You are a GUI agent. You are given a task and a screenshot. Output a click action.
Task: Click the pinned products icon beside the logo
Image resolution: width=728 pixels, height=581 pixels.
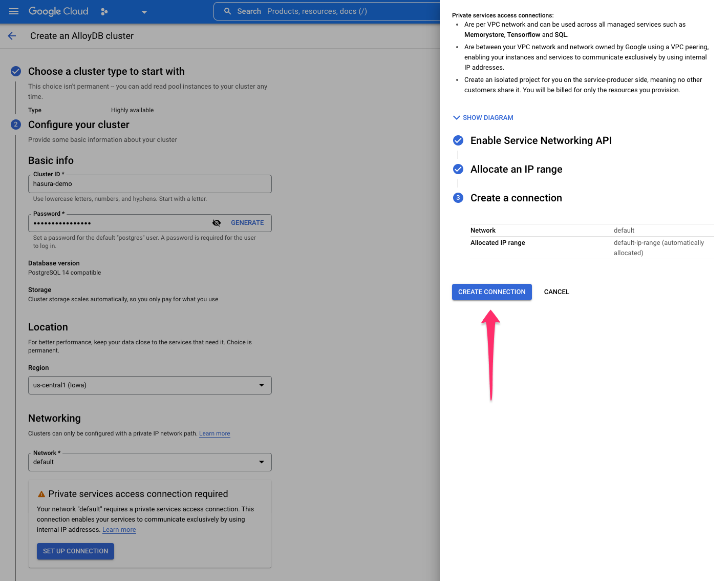pos(104,11)
